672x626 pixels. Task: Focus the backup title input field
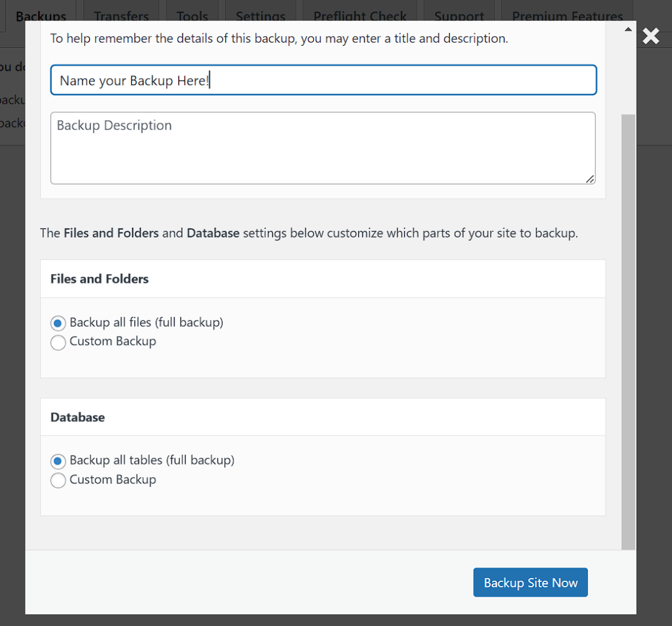point(323,80)
